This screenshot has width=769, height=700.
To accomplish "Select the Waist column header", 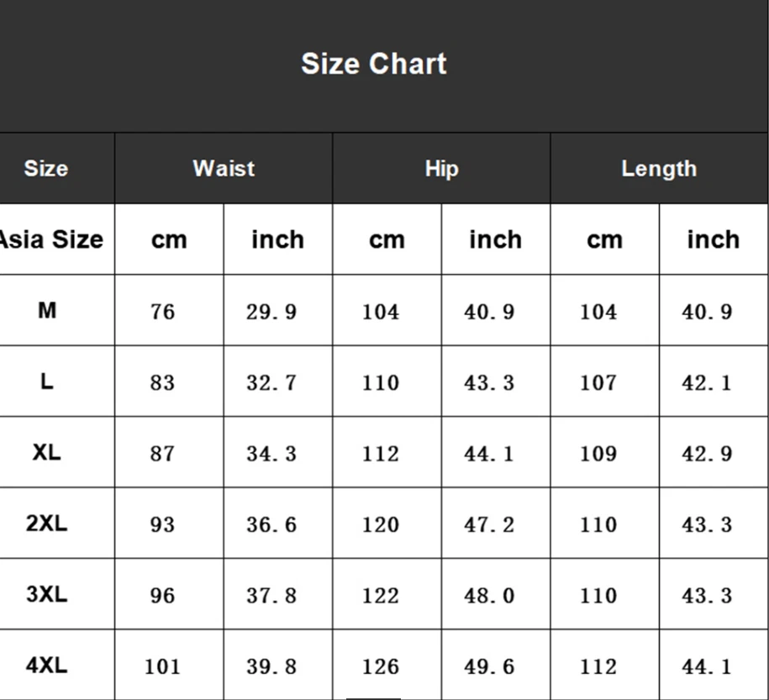I will [x=224, y=168].
